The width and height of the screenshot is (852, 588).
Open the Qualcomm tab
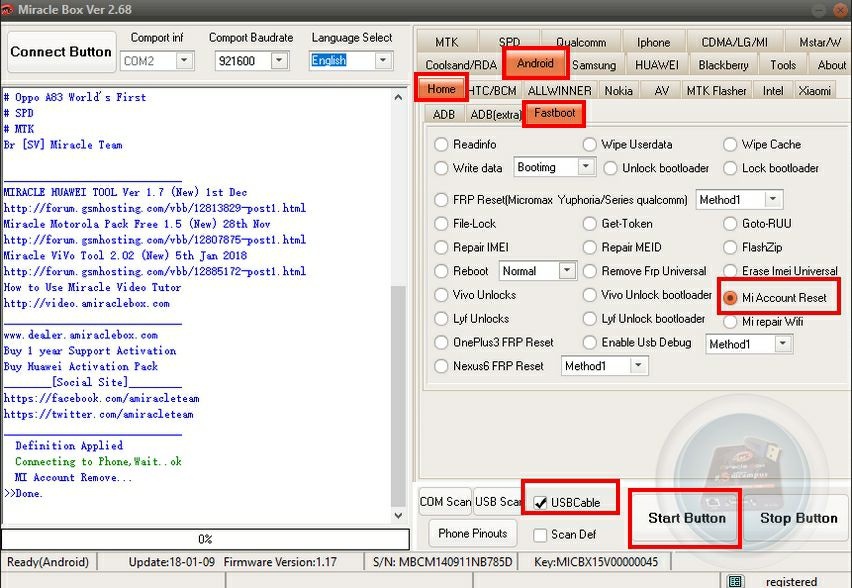[x=581, y=42]
